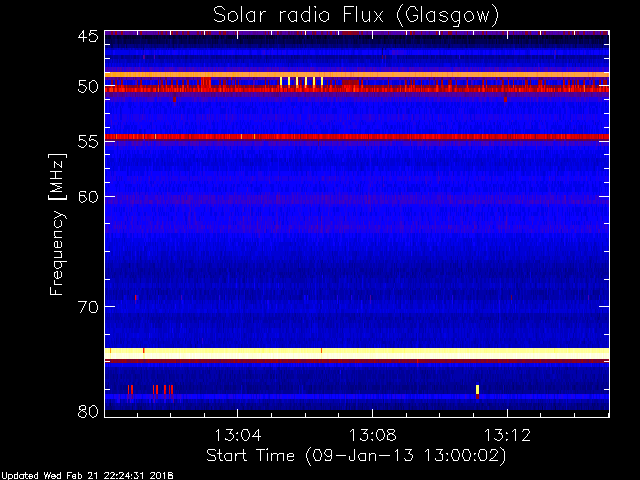Click the 80 MHz axis label
640x480 pixels.
pyautogui.click(x=88, y=411)
